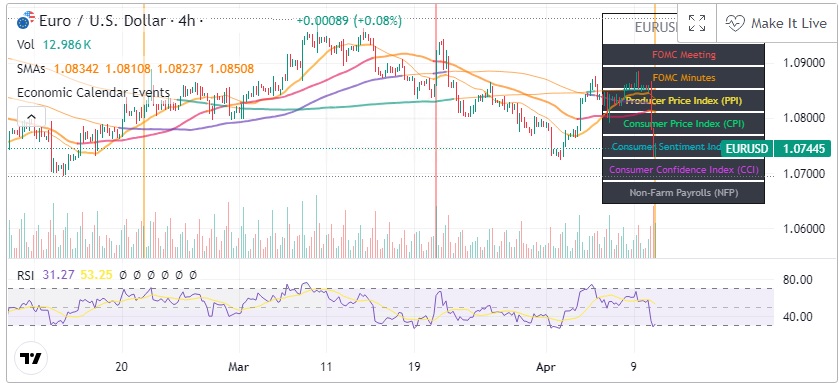Click the Make It Live button
Screen dimensions: 839x383
777,23
